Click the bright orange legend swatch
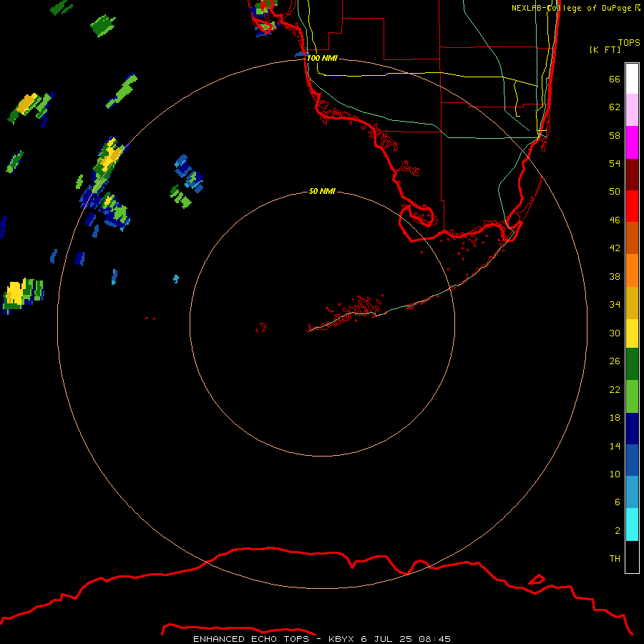644x644 pixels. coord(632,270)
